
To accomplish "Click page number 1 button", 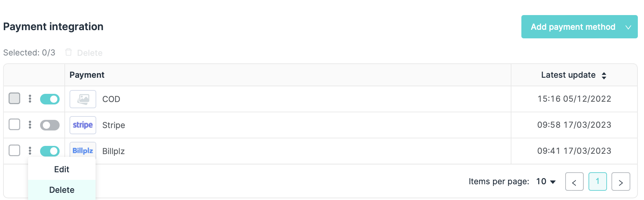I will point(597,182).
